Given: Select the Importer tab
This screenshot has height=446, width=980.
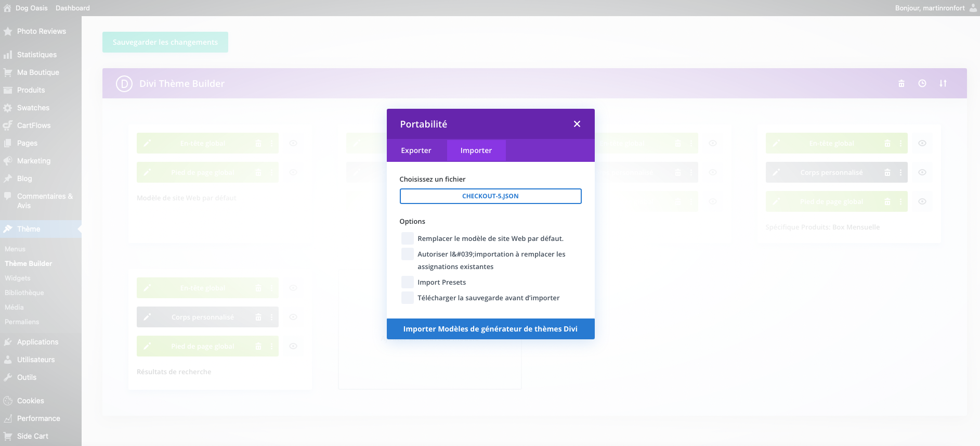Looking at the screenshot, I should click(476, 150).
